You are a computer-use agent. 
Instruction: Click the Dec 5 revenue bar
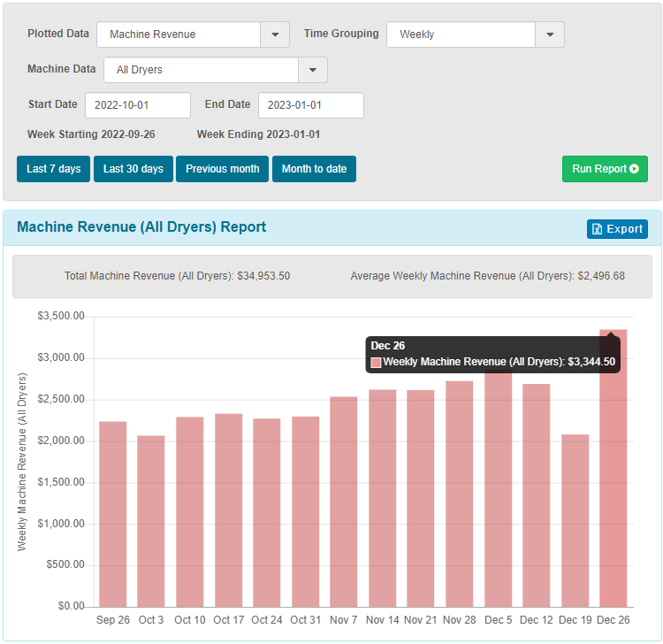click(x=499, y=488)
